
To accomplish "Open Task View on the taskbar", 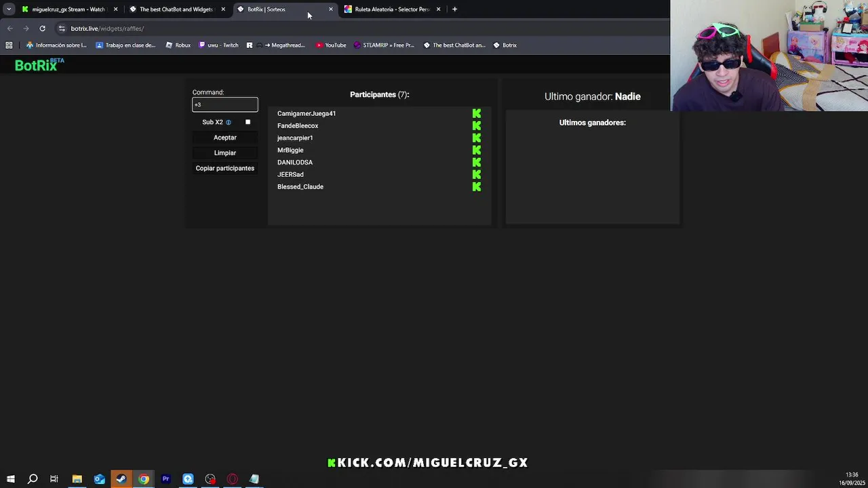I will coord(54,479).
